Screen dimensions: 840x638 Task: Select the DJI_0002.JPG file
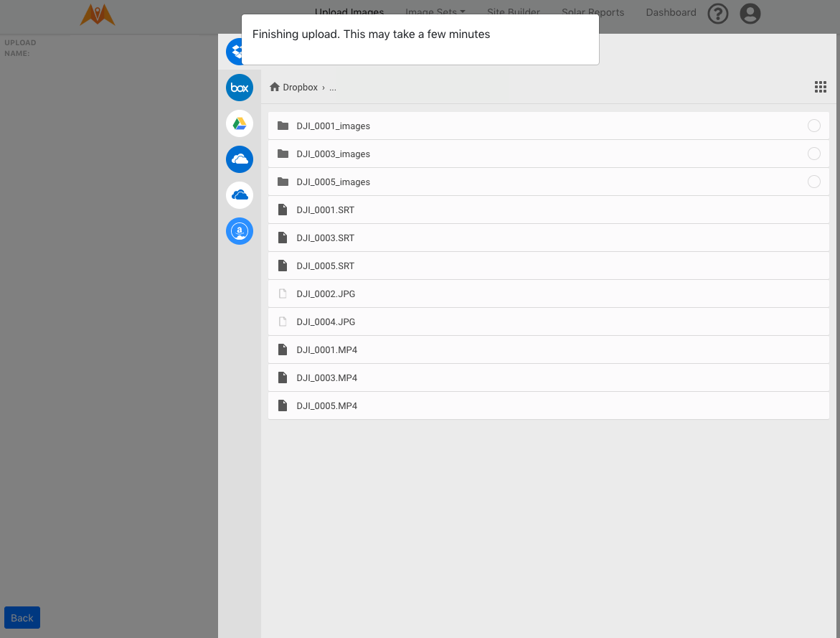[549, 294]
